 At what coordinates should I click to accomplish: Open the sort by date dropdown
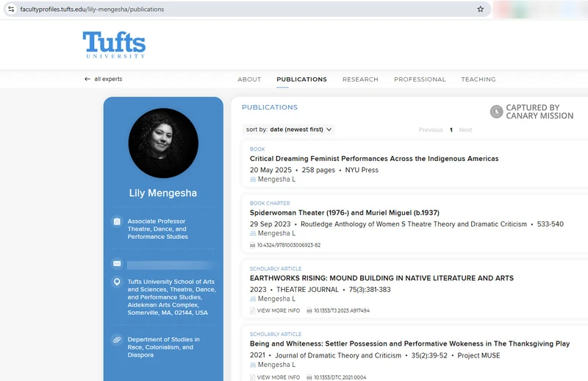(x=289, y=129)
